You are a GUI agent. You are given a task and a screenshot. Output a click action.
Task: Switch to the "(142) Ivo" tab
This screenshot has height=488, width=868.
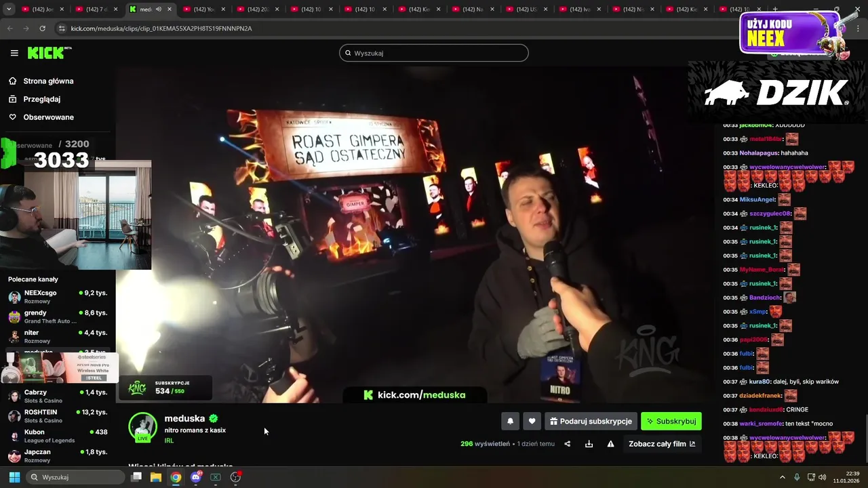point(580,9)
